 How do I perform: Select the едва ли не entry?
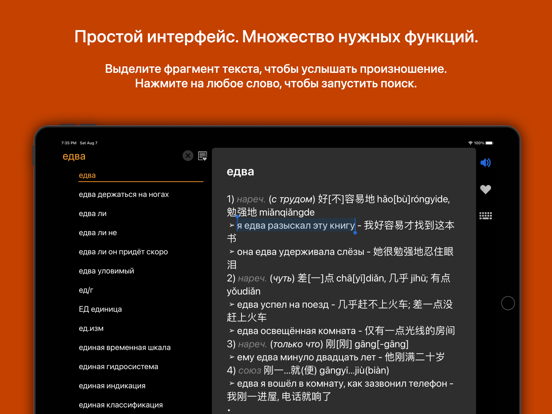pyautogui.click(x=98, y=233)
